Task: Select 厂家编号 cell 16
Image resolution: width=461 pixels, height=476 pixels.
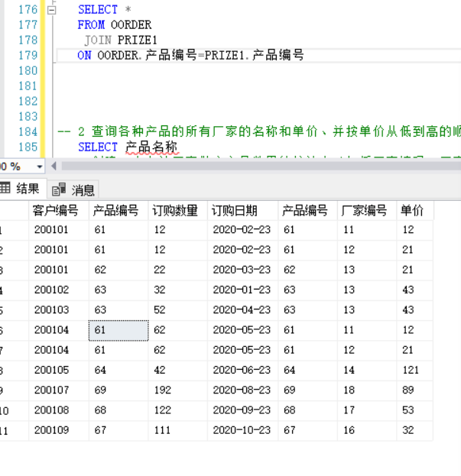Action: (x=367, y=430)
